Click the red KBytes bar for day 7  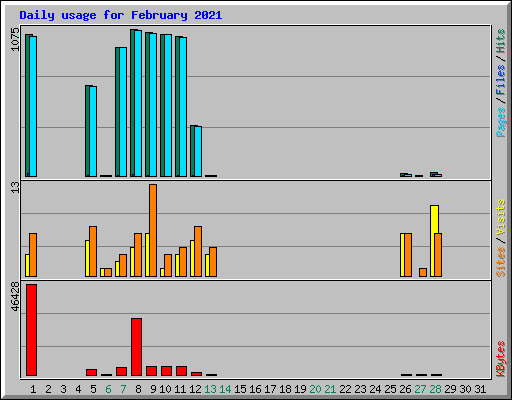tap(121, 371)
